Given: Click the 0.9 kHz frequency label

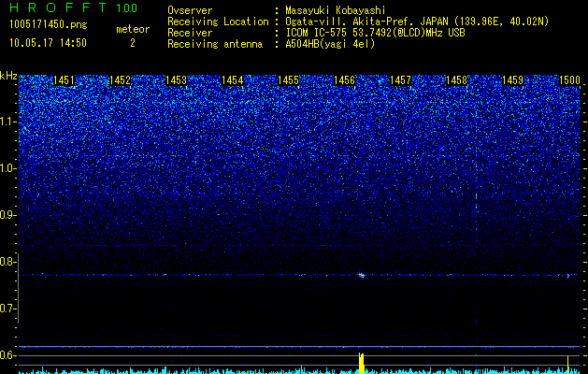Looking at the screenshot, I should point(8,215).
